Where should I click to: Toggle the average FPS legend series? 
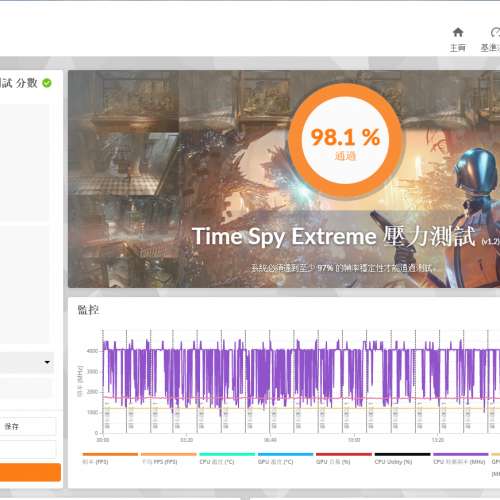pos(169,458)
